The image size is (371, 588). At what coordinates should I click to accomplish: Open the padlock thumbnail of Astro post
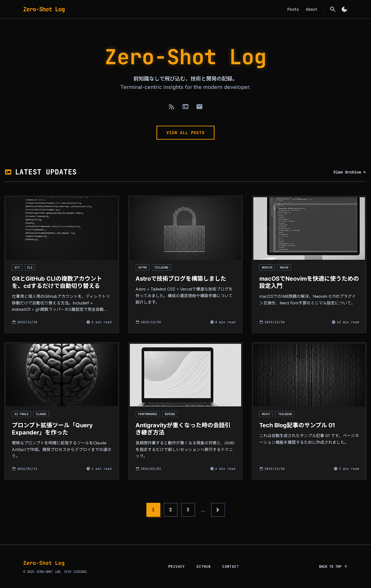[x=185, y=228]
